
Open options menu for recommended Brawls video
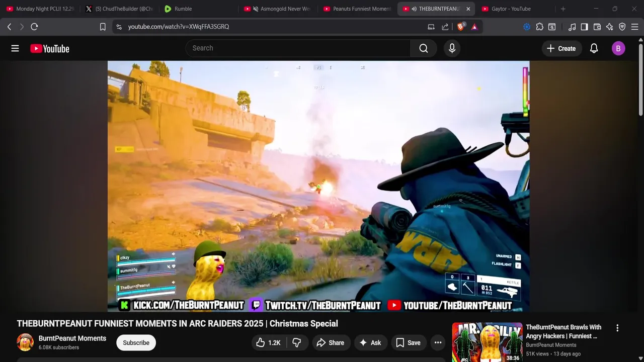point(617,328)
